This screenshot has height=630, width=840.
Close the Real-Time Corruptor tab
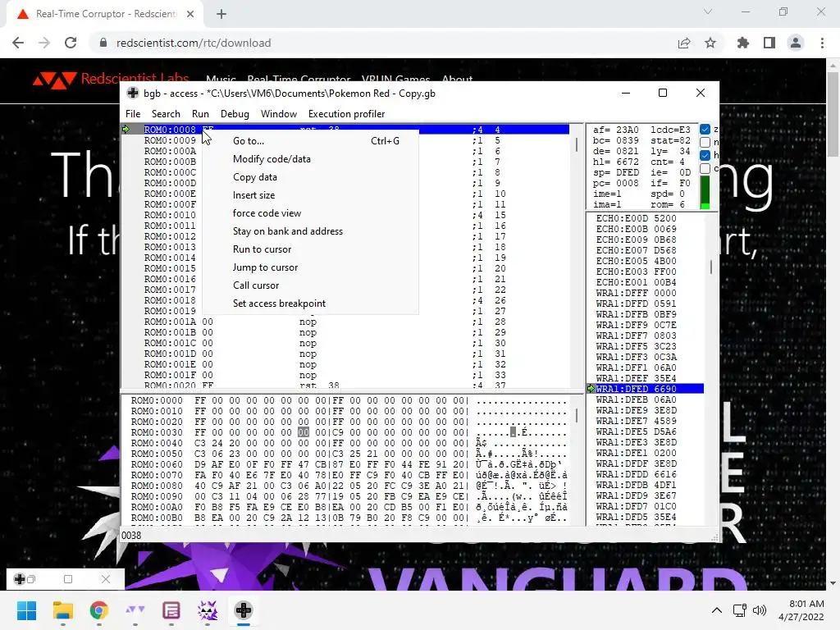(x=190, y=14)
